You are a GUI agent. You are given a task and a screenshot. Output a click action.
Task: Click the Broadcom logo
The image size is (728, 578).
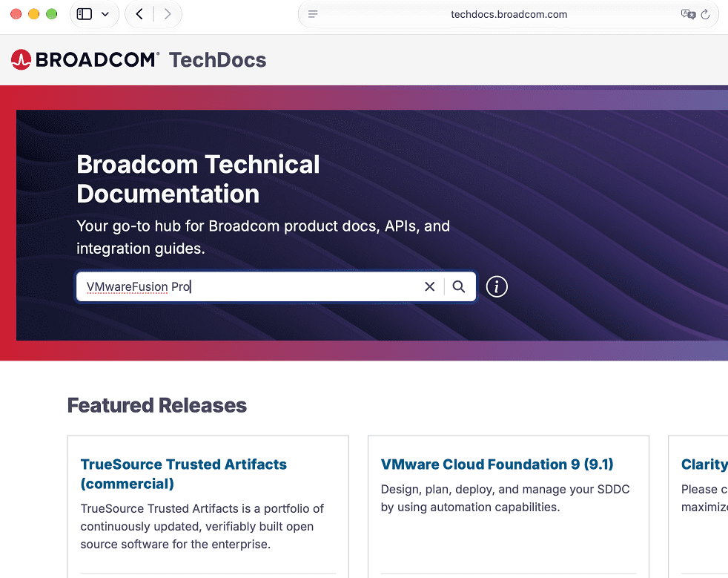[85, 59]
